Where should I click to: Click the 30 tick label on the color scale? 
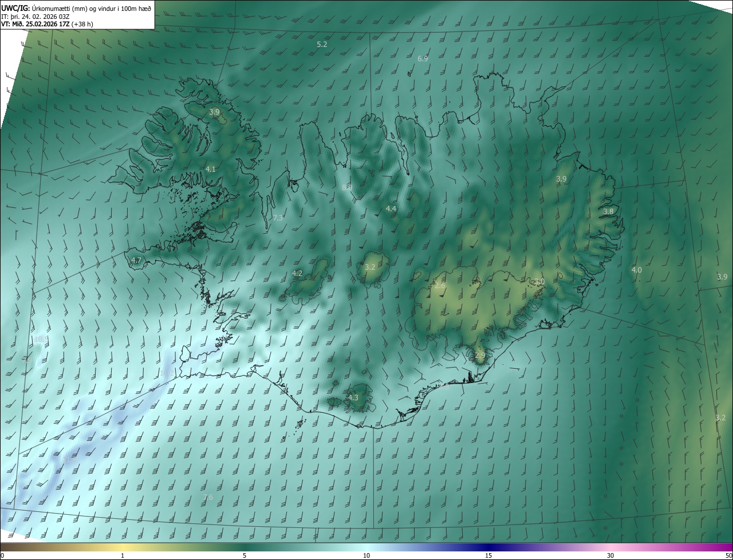pyautogui.click(x=610, y=555)
